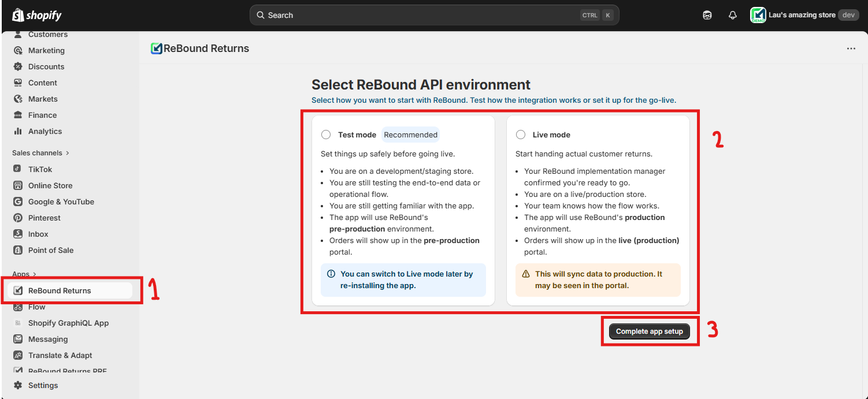Open the notifications bell

coord(733,16)
